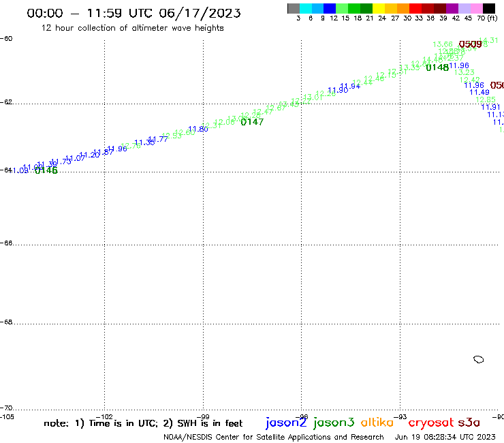Click the jason3 satellite label
The image size is (504, 443).
tap(334, 423)
